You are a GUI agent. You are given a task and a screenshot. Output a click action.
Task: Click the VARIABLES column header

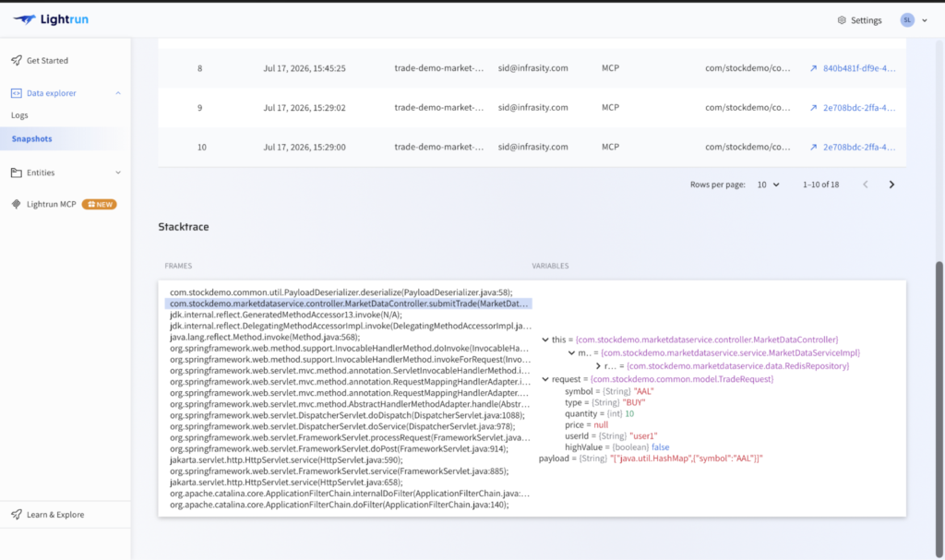click(x=550, y=266)
